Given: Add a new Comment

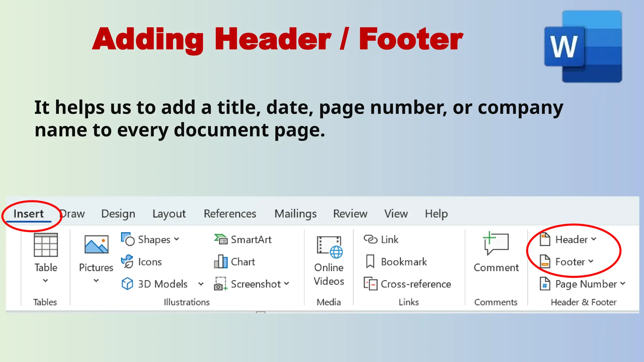Looking at the screenshot, I should (x=496, y=252).
